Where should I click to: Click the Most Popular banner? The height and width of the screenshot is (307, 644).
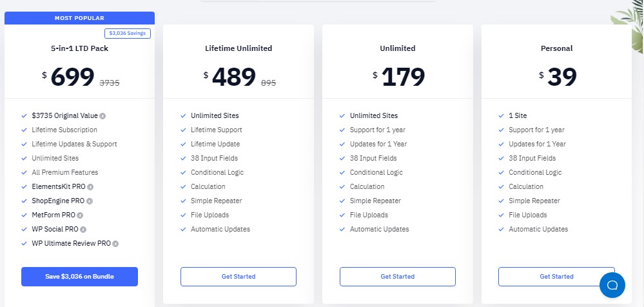coord(79,18)
